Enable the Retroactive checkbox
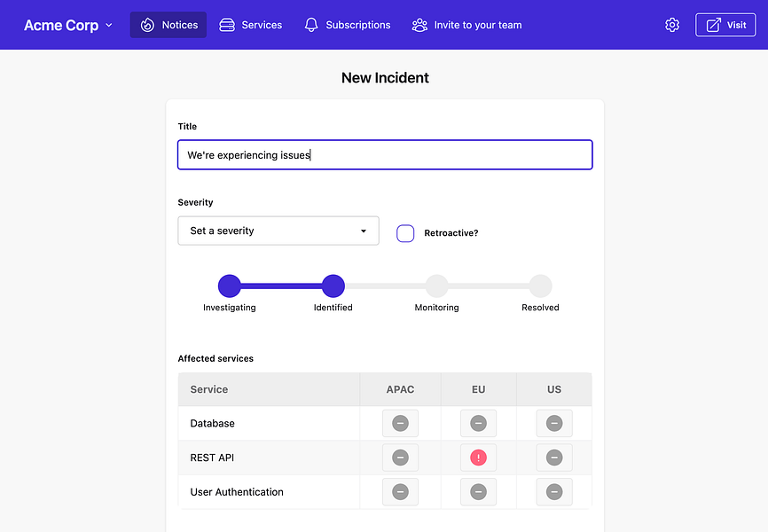The width and height of the screenshot is (768, 532). [405, 233]
